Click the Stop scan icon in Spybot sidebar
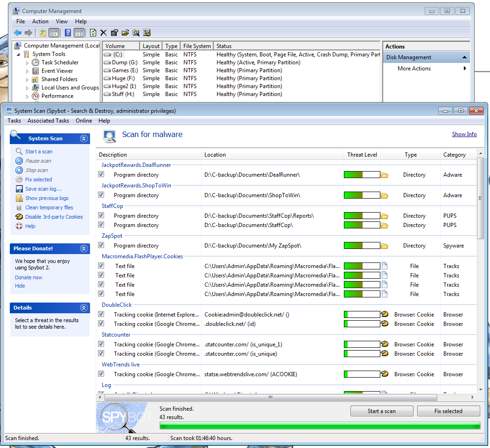 tap(19, 170)
